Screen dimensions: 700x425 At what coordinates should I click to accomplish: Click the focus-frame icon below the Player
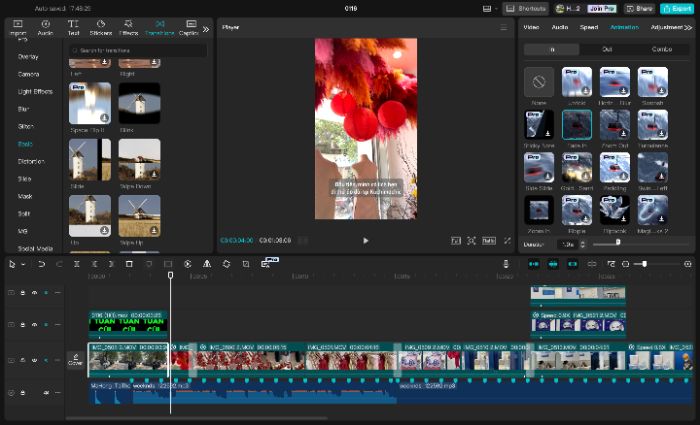471,241
